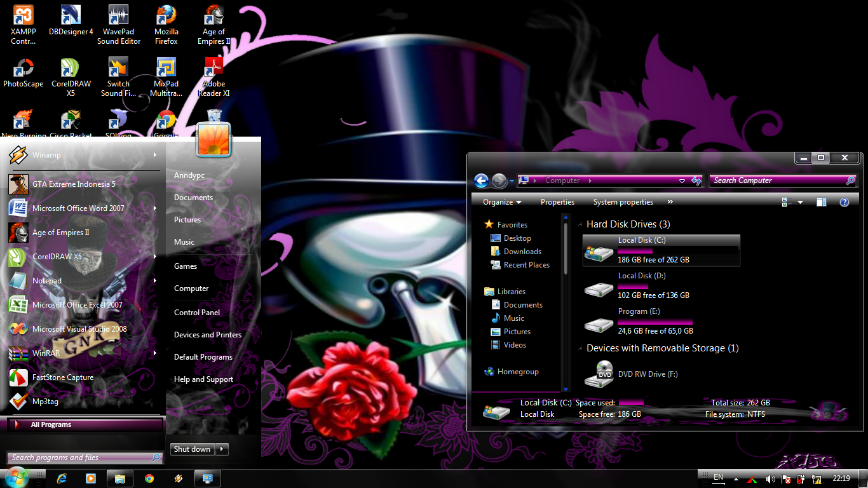Collapse the Devices with Removable Storage group
The width and height of the screenshot is (868, 488).
pos(581,348)
